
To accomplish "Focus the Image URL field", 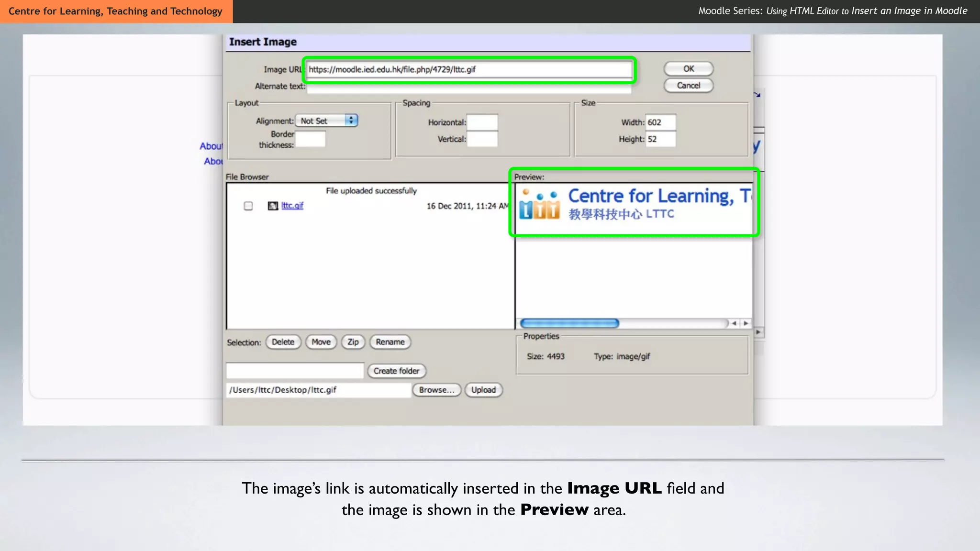I will pos(469,69).
